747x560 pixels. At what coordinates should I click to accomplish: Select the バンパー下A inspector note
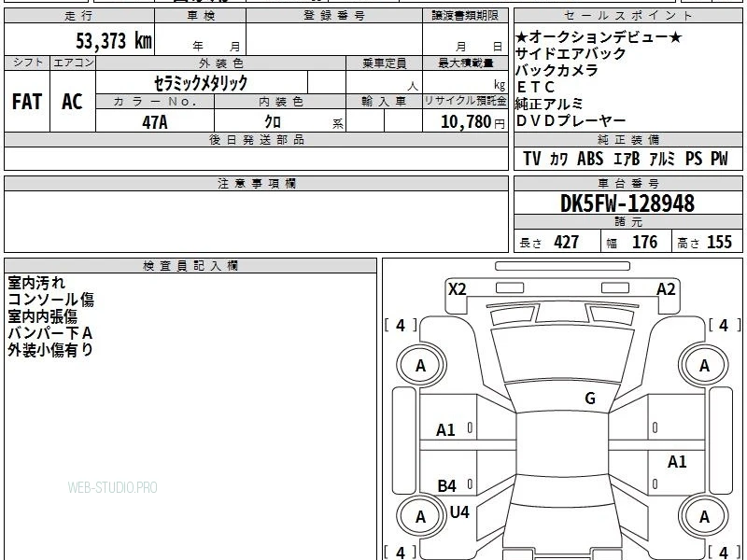(x=50, y=333)
